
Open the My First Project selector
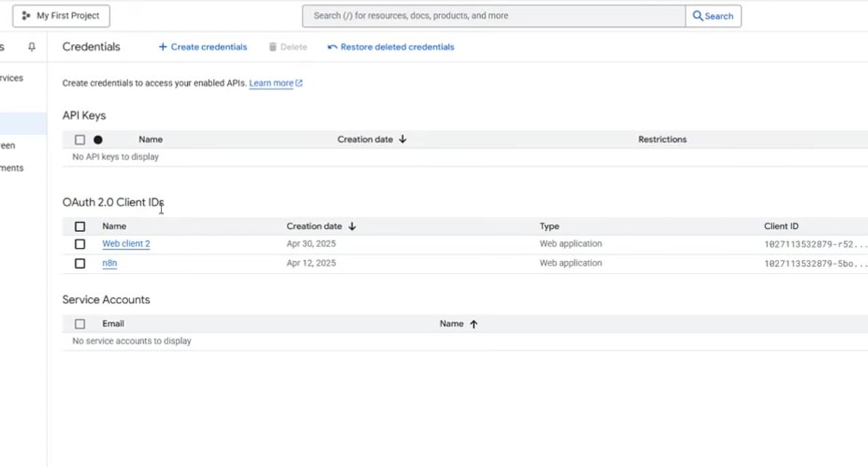(61, 16)
